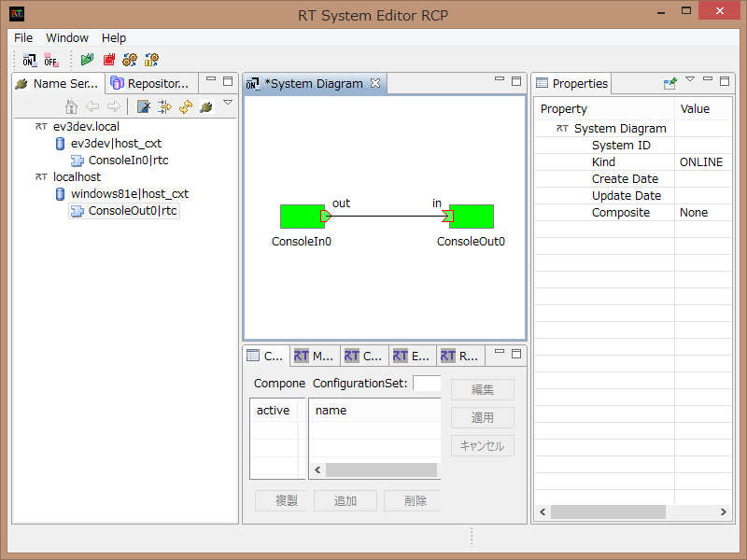Click the green Activate All components icon

click(x=87, y=61)
